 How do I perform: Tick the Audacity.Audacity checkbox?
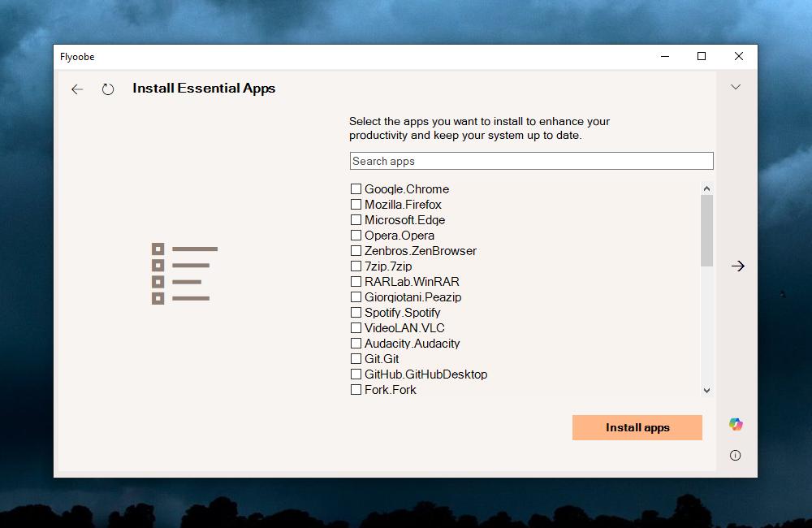coord(356,343)
